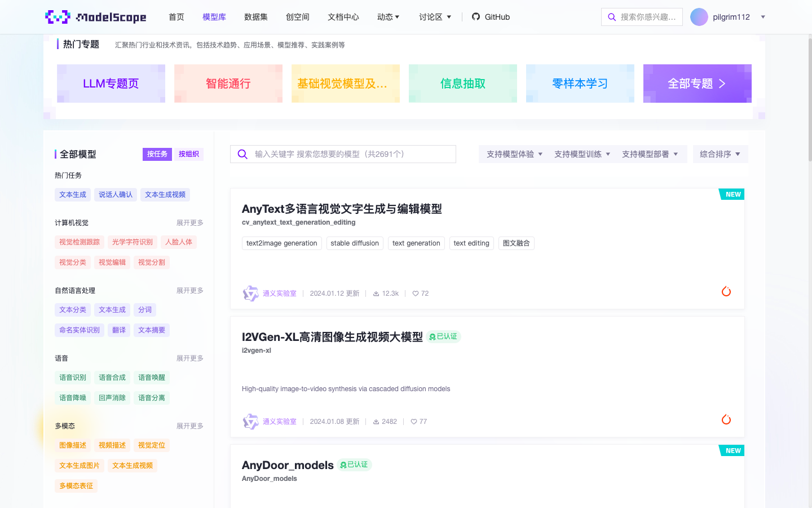
Task: Open the LLM专题页 topic banner
Action: [111, 83]
